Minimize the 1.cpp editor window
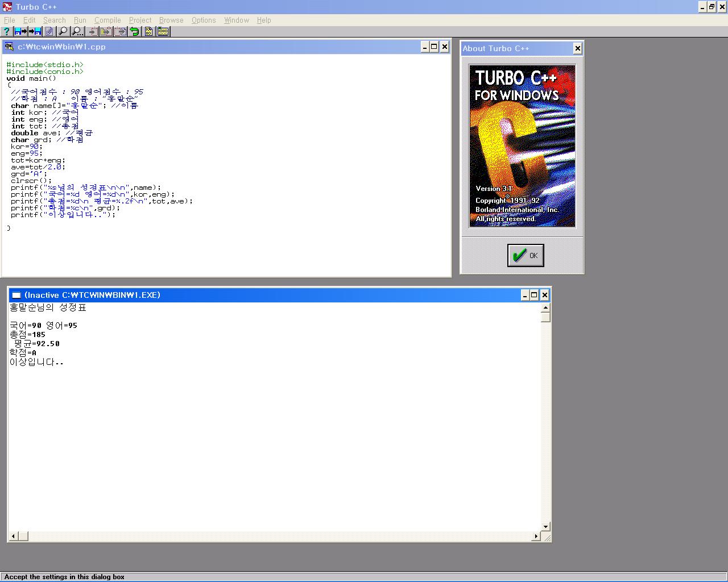Image resolution: width=728 pixels, height=582 pixels. click(425, 47)
